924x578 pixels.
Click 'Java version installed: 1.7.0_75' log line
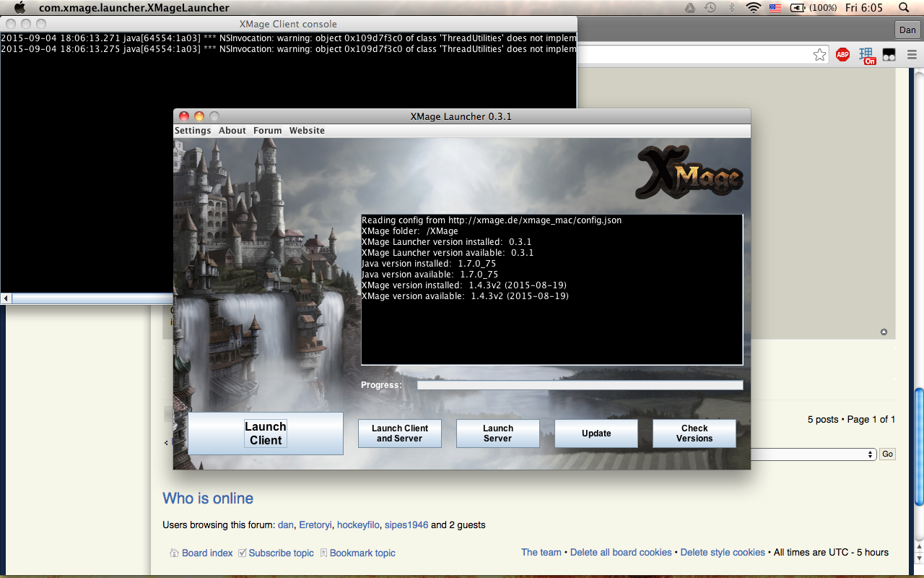point(429,264)
